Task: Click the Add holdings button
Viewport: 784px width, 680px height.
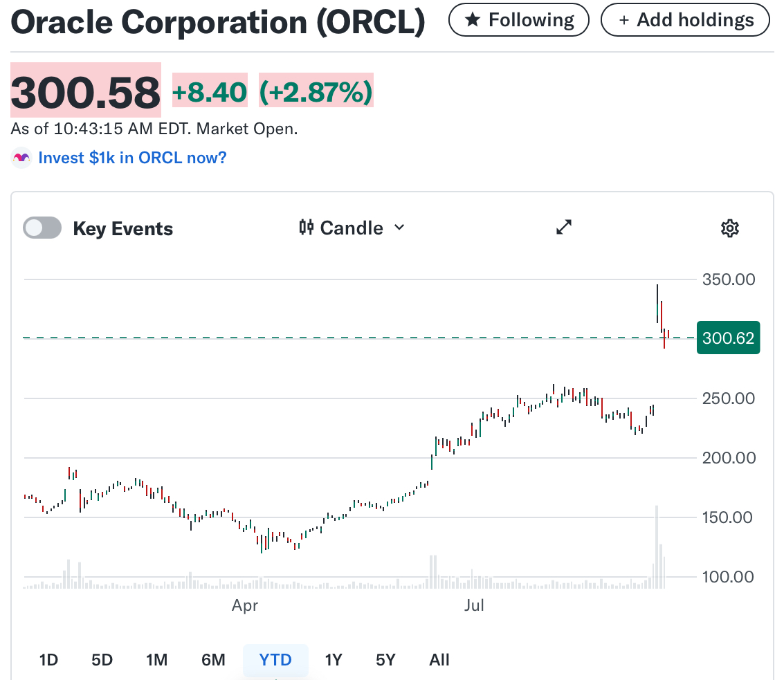Action: [x=685, y=20]
